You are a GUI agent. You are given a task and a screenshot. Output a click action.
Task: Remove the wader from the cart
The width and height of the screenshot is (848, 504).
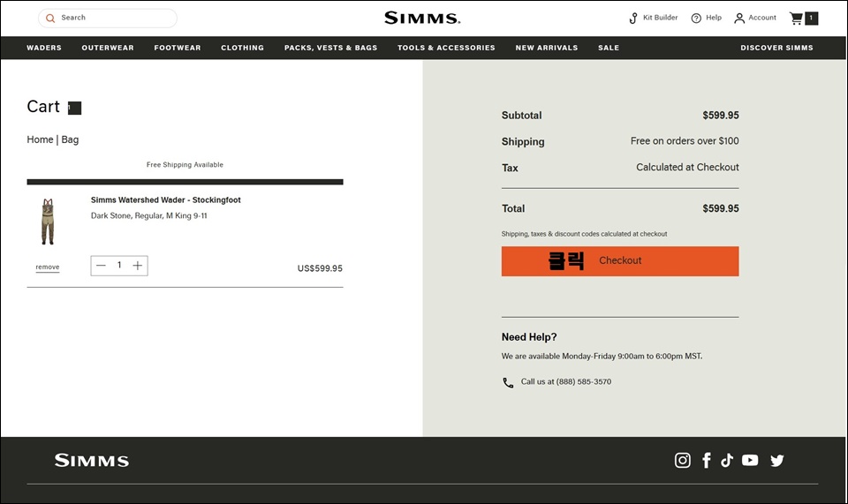point(48,267)
